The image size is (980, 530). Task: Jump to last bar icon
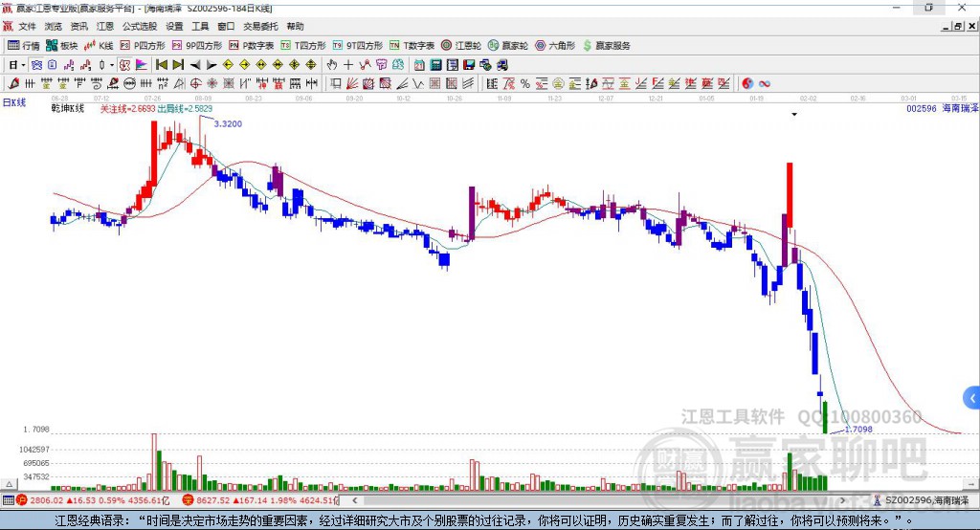click(x=178, y=65)
